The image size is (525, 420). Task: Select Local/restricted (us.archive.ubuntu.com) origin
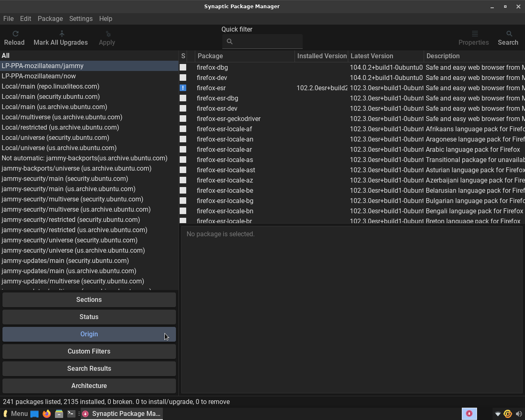click(89, 127)
